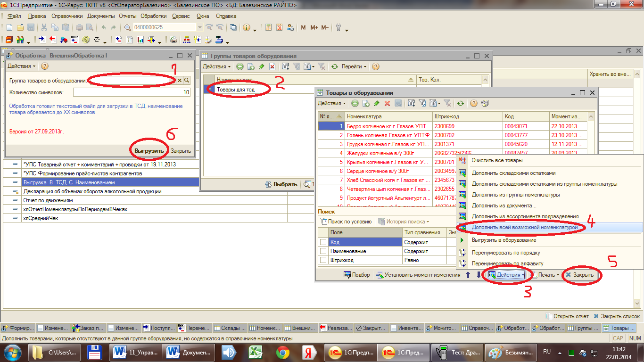Click the info help icon in main toolbar

pos(247,27)
